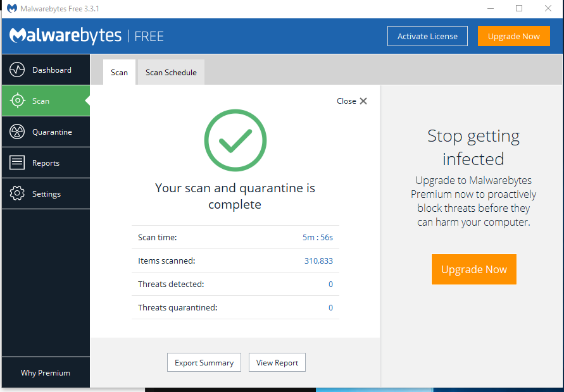Open the Reports section label

(x=46, y=162)
